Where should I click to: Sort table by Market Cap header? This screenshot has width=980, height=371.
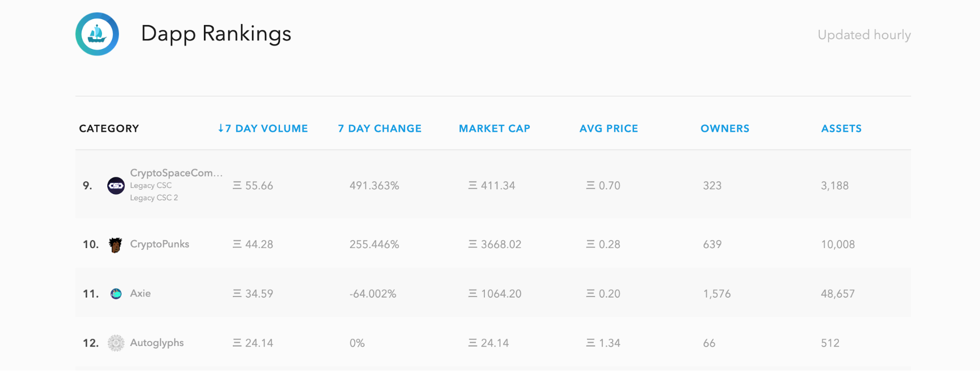click(x=495, y=128)
